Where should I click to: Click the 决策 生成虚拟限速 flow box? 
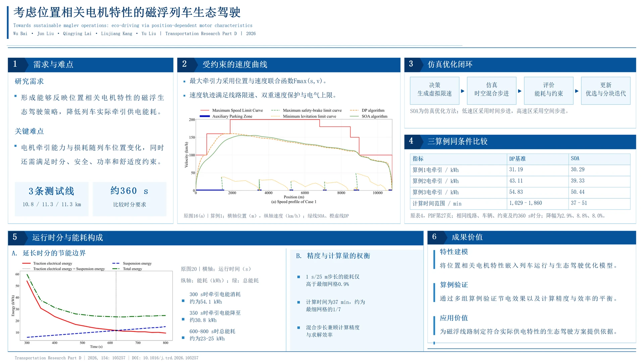[x=435, y=91]
